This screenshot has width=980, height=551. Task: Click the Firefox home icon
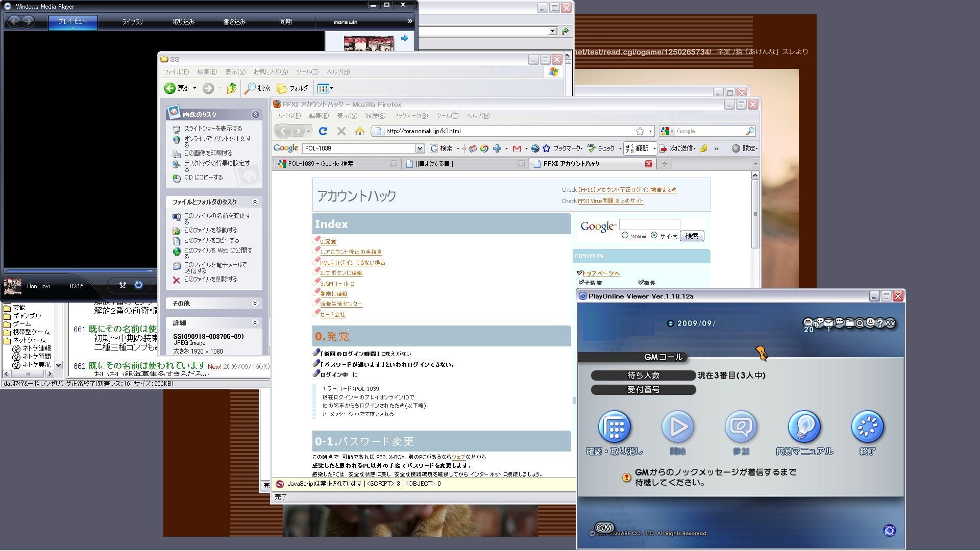359,131
